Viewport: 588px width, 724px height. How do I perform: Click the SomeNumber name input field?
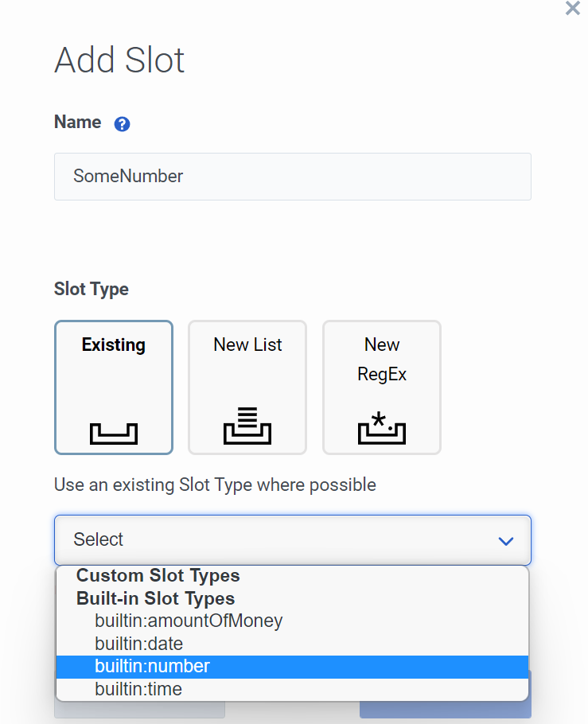[x=292, y=177]
